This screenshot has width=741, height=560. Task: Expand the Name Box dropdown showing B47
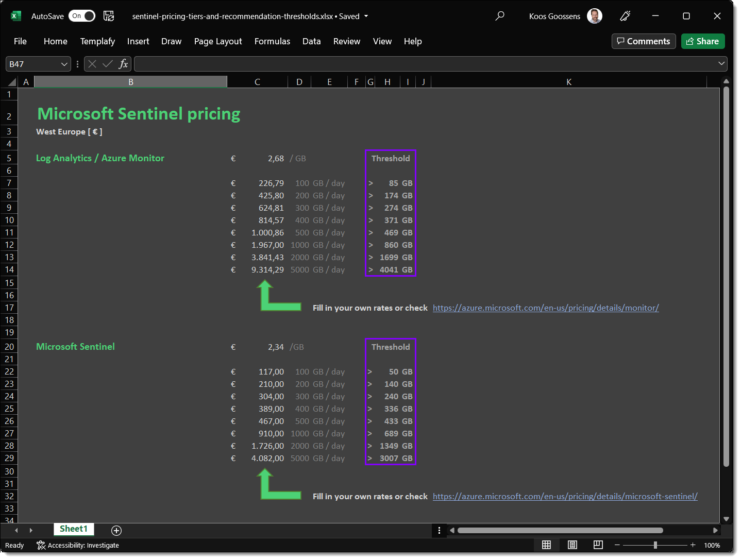tap(64, 64)
